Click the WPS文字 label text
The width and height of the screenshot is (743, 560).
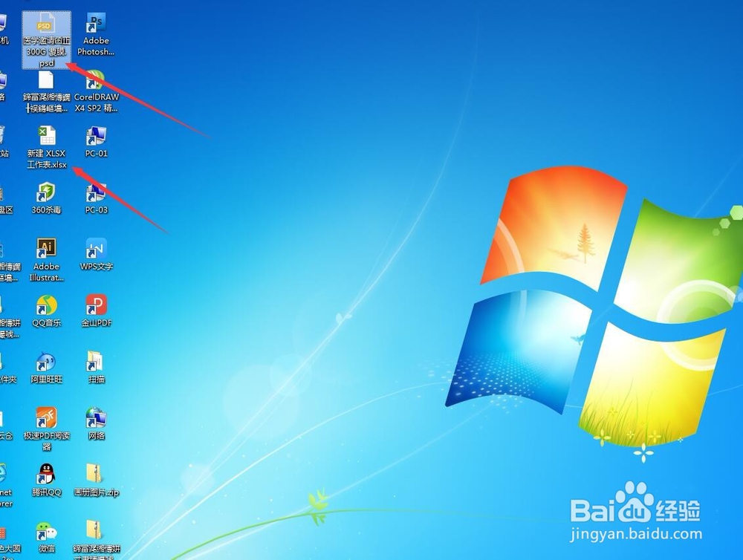96,267
